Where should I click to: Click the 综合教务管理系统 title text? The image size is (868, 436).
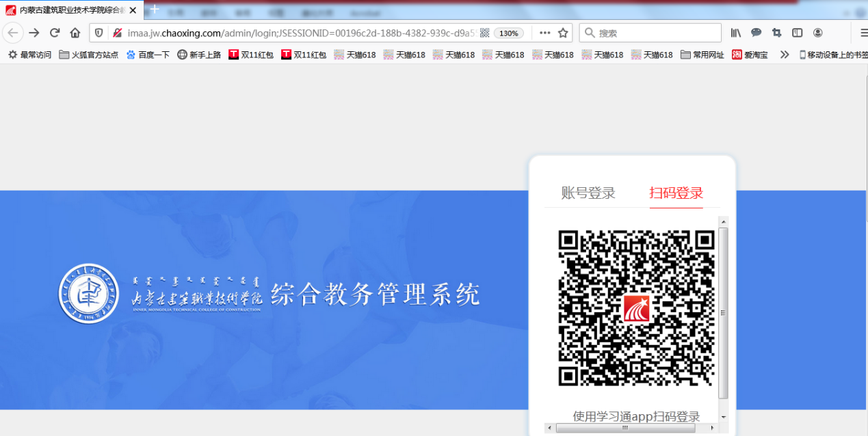coord(376,295)
